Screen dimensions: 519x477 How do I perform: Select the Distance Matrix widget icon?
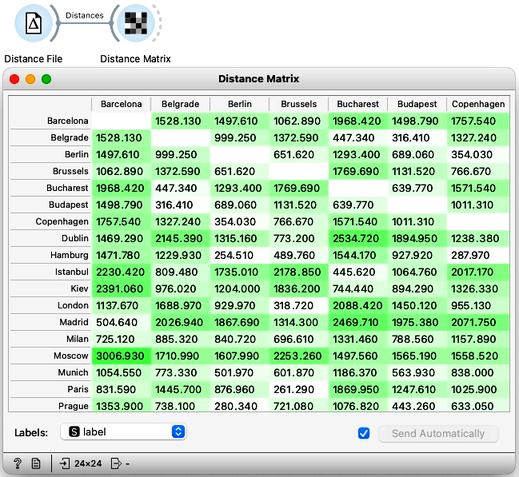(136, 23)
